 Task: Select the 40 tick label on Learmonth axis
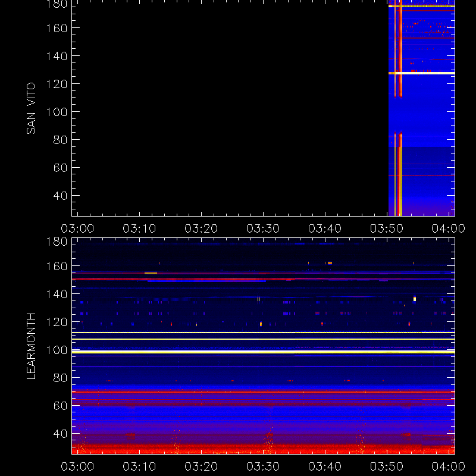(60, 434)
